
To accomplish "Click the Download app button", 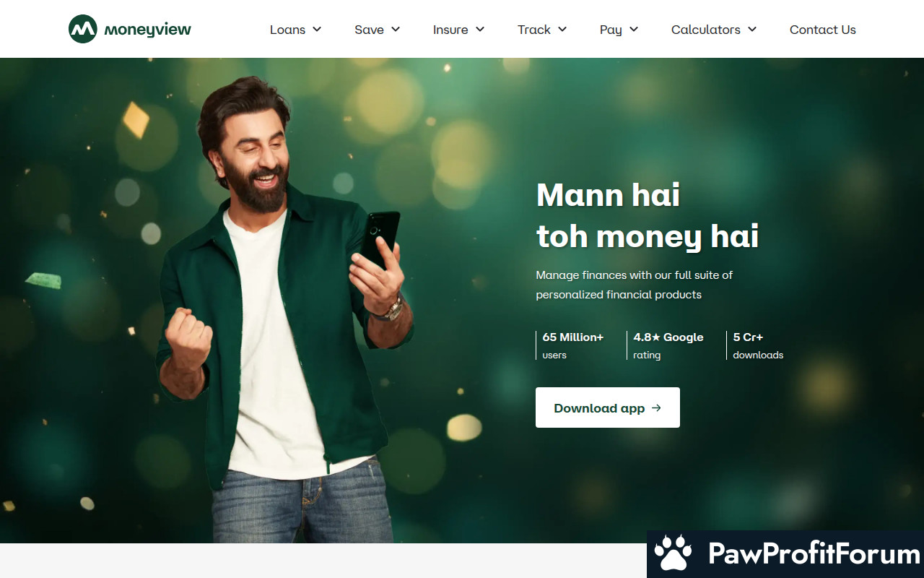I will 608,407.
